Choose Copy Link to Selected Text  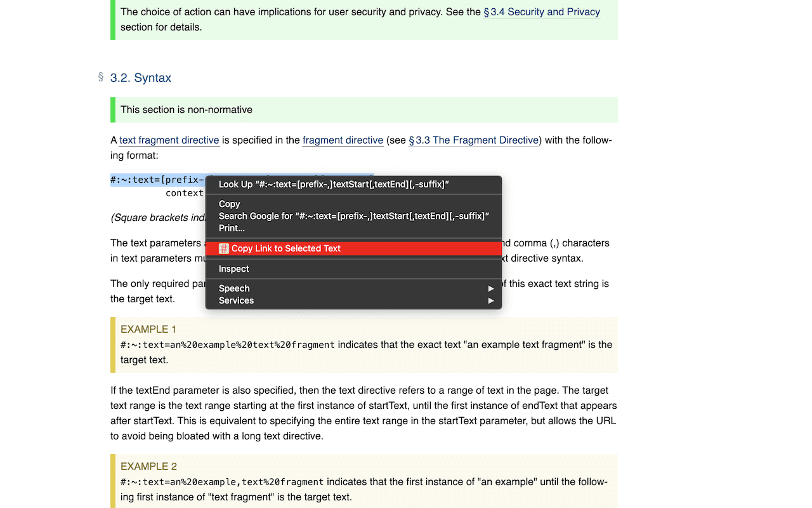(x=286, y=248)
